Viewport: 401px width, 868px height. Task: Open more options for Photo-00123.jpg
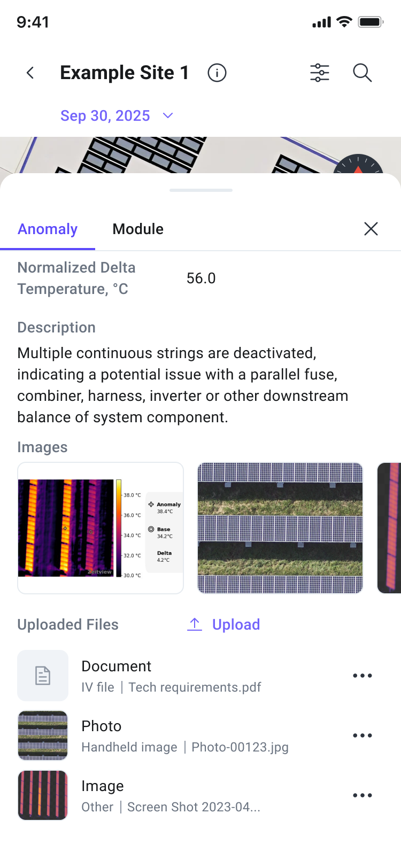[x=363, y=735]
